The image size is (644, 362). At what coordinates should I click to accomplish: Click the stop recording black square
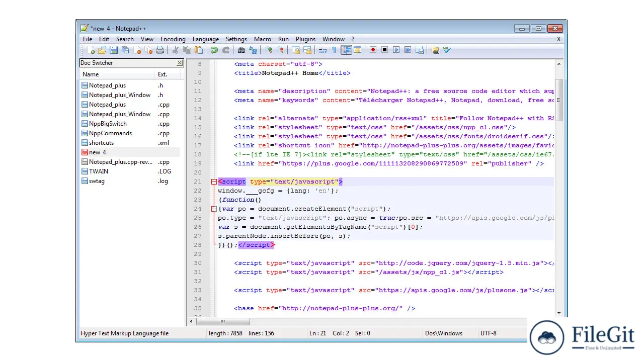pos(385,50)
